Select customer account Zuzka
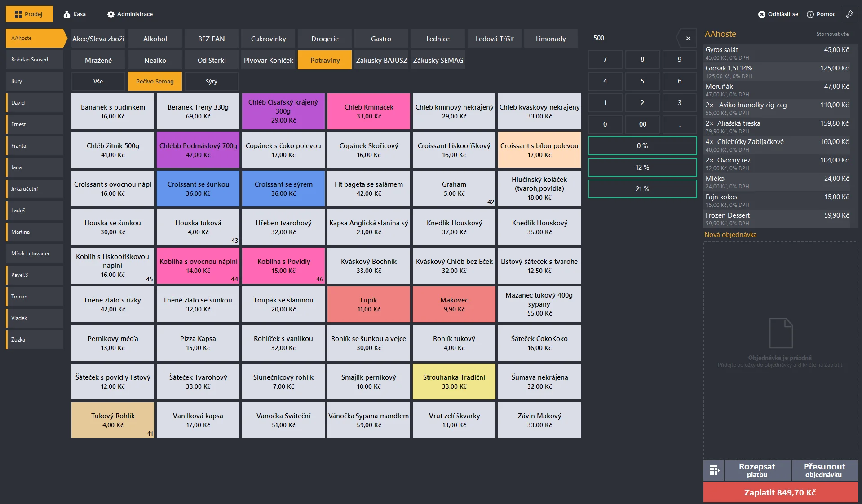Image resolution: width=862 pixels, height=504 pixels. pos(35,340)
